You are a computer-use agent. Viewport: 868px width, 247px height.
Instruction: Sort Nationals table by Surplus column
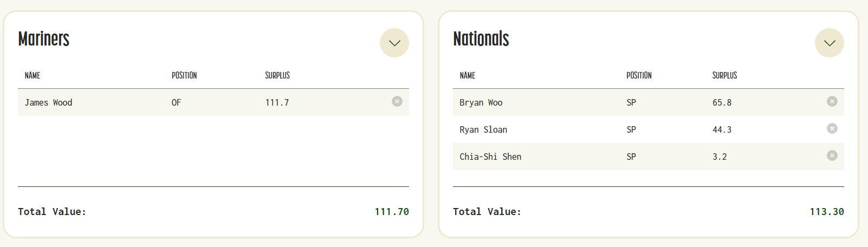(x=724, y=75)
